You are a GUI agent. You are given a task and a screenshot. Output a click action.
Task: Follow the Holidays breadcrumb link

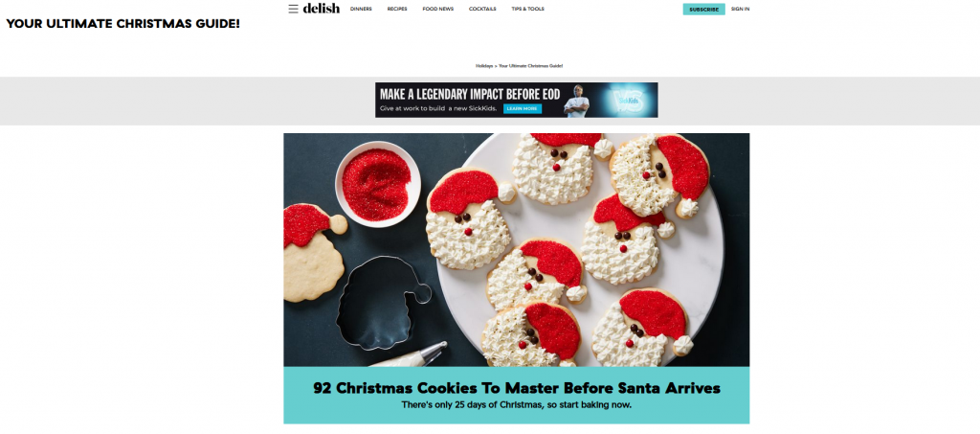pos(483,66)
